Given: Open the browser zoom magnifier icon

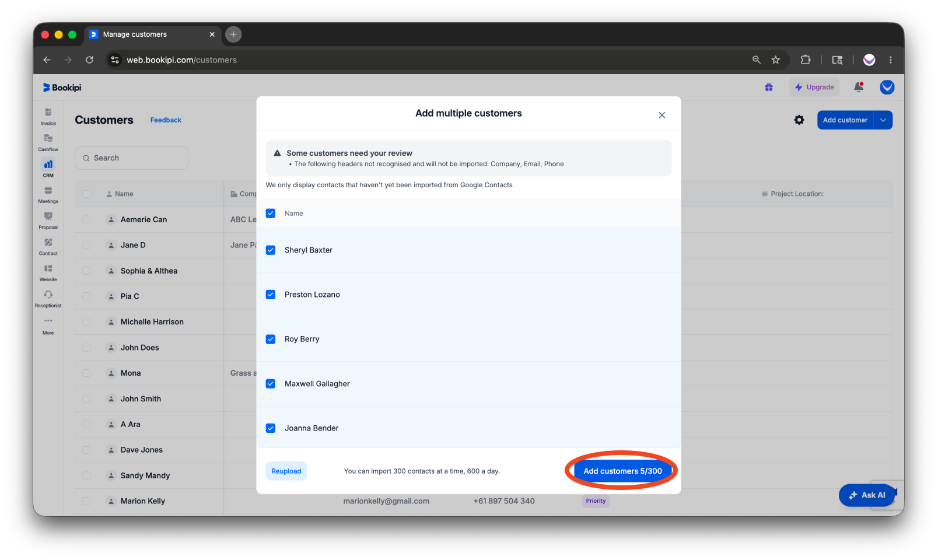Looking at the screenshot, I should tap(757, 60).
